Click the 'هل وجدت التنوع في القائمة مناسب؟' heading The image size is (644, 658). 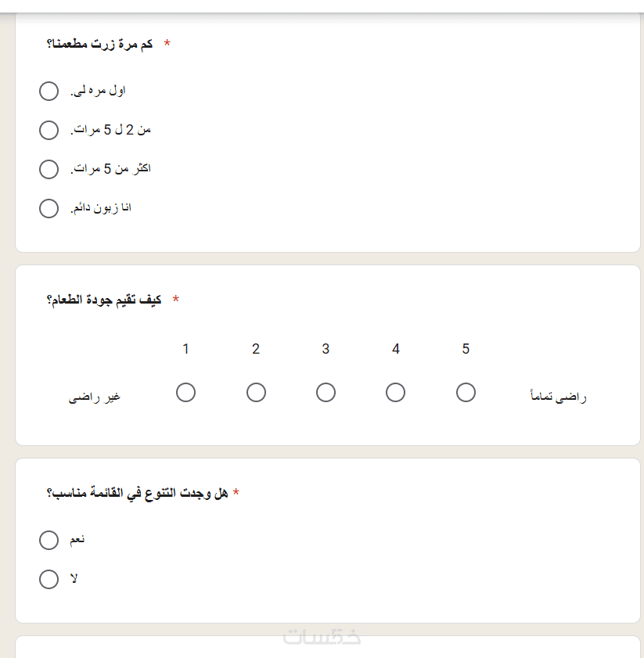click(x=137, y=493)
